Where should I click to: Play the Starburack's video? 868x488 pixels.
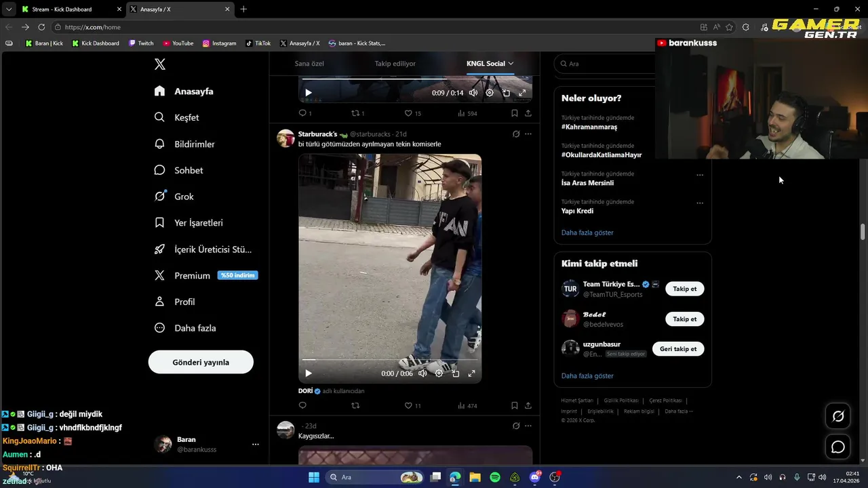[309, 373]
